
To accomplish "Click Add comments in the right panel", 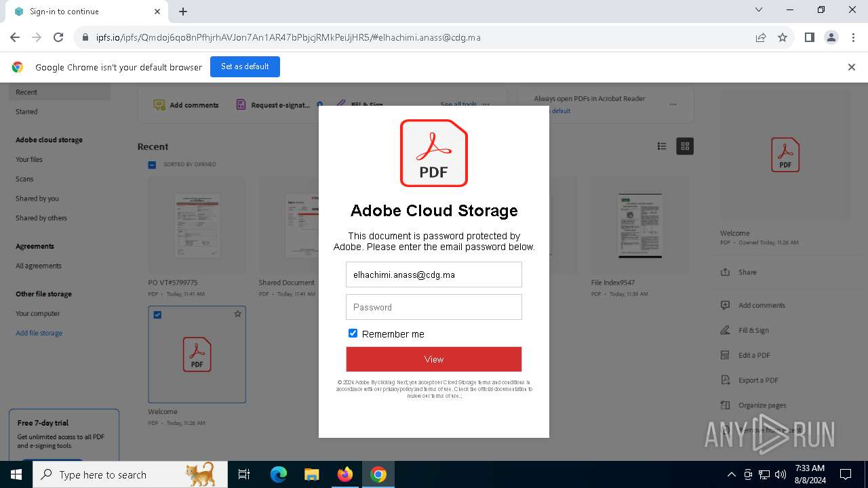I will (x=762, y=306).
